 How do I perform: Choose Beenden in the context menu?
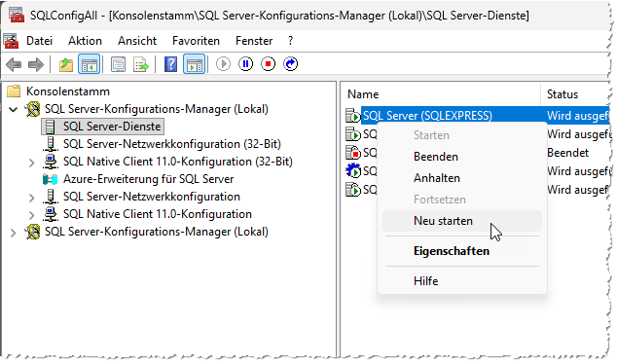click(462, 157)
